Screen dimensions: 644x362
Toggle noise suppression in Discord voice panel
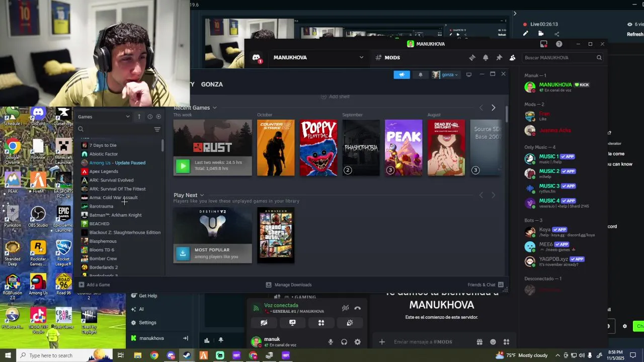pyautogui.click(x=345, y=308)
